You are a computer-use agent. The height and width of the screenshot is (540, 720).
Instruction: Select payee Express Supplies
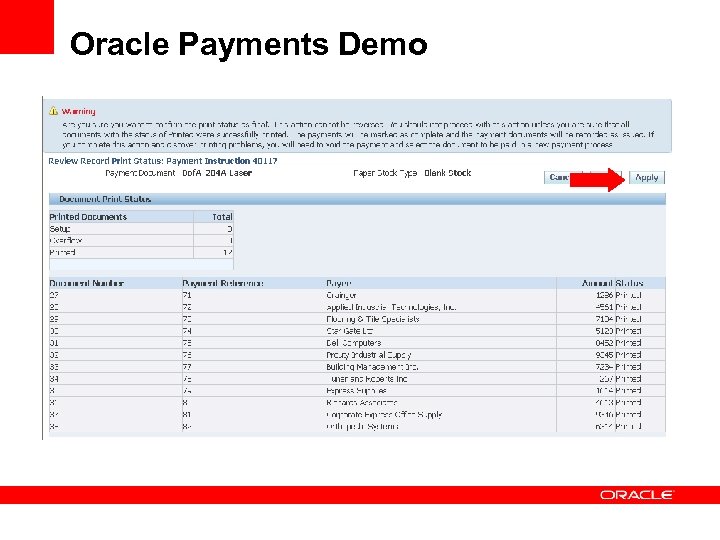click(356, 391)
